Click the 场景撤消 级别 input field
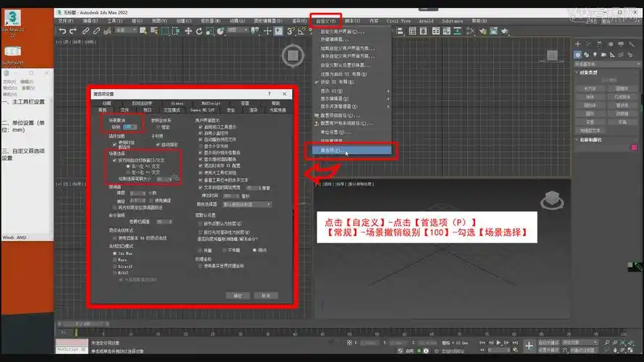Screen dimensions: 644x362 128,127
